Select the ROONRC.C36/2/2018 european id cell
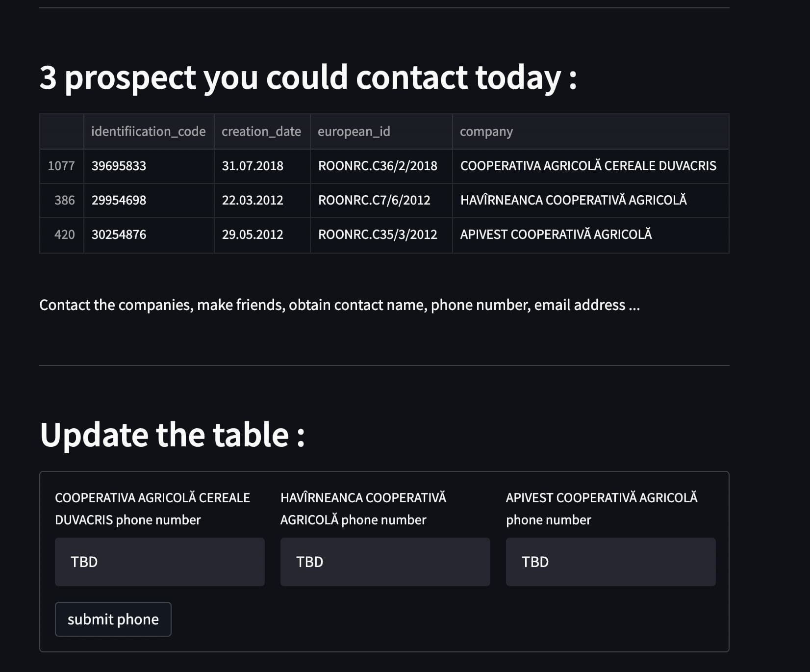This screenshot has height=672, width=810. [x=378, y=166]
